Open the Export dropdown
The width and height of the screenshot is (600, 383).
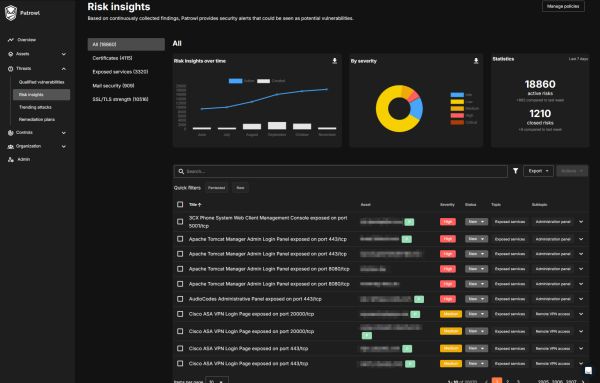[x=538, y=171]
